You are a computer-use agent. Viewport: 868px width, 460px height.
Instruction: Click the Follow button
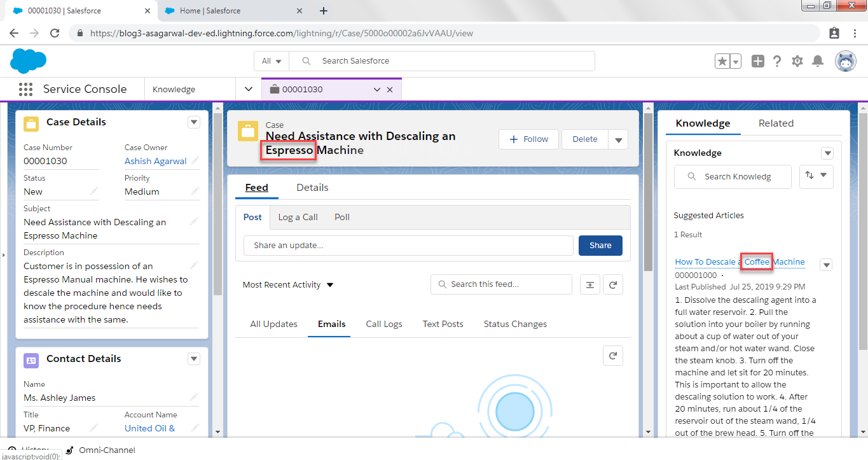coord(529,139)
